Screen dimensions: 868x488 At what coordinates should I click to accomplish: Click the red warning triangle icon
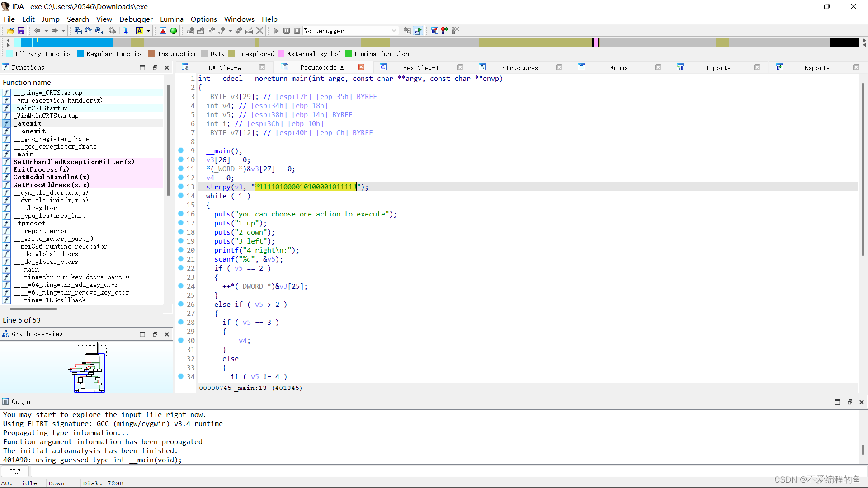(x=163, y=31)
